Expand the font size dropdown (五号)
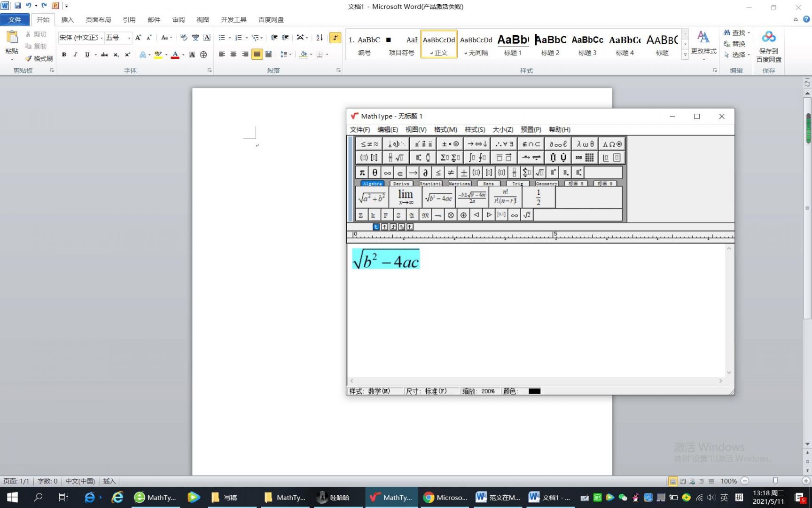 [129, 38]
